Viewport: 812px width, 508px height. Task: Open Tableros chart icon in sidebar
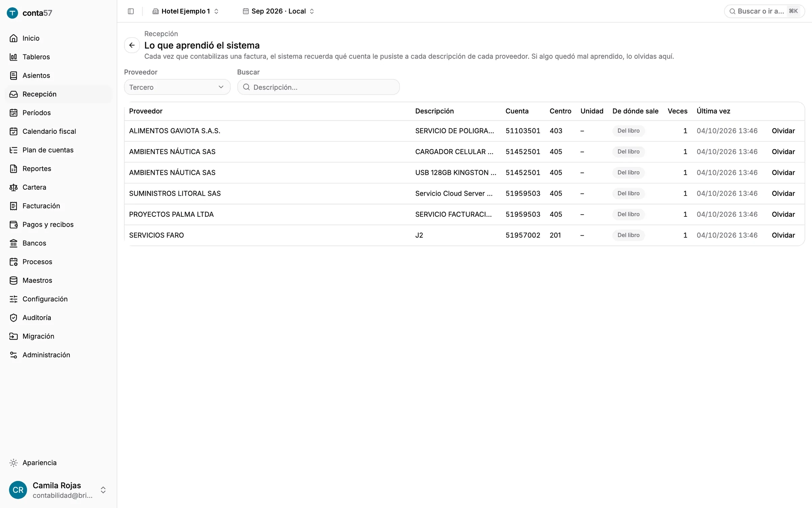click(14, 57)
